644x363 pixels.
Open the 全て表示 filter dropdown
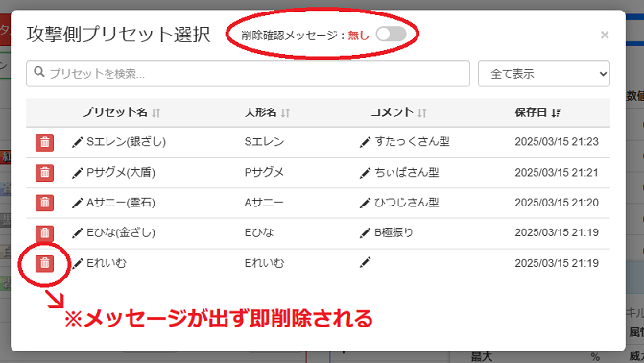click(x=544, y=74)
